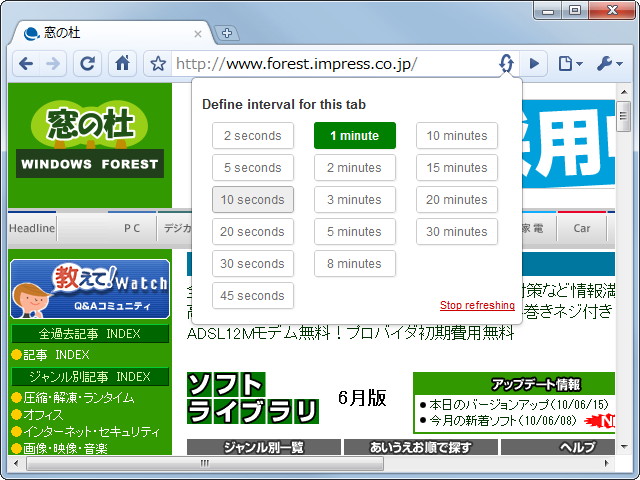Click the vertical scrollbar up arrow
640x480 pixels.
pyautogui.click(x=624, y=92)
